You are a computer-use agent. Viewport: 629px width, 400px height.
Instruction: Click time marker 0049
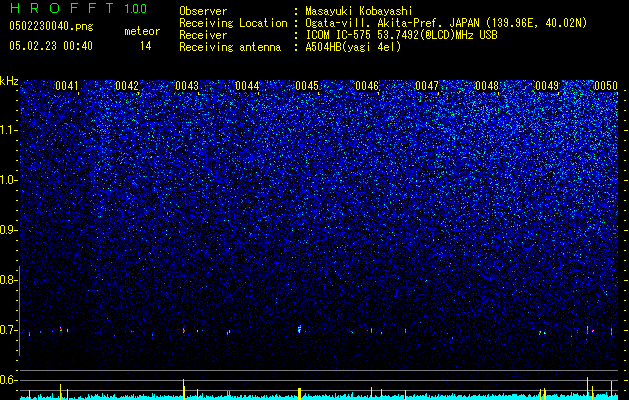pos(547,86)
